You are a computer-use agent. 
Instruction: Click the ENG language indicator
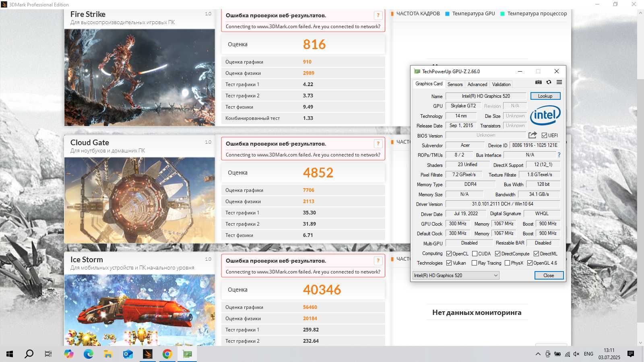pos(588,354)
